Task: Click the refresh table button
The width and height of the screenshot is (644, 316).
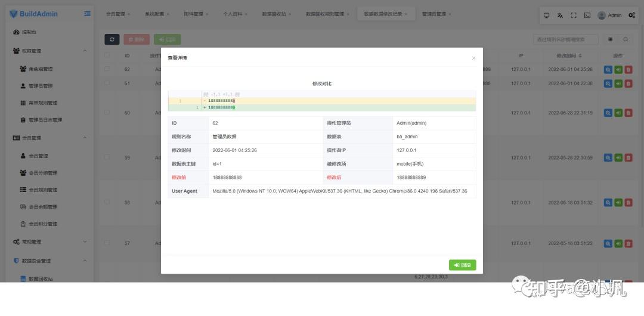Action: pyautogui.click(x=112, y=39)
